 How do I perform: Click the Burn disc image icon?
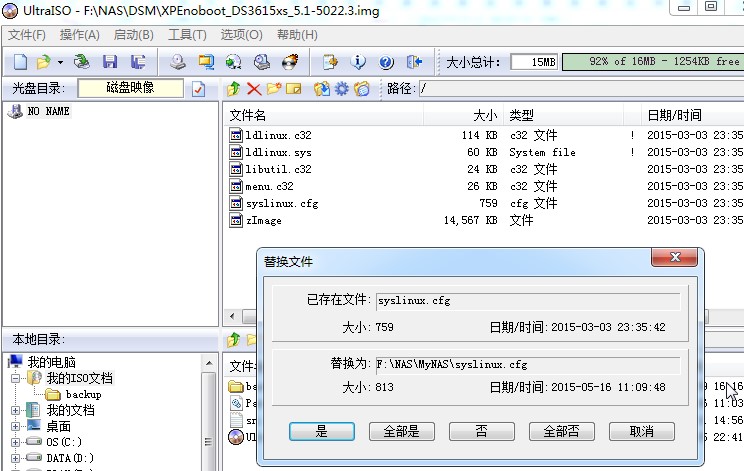click(x=290, y=62)
